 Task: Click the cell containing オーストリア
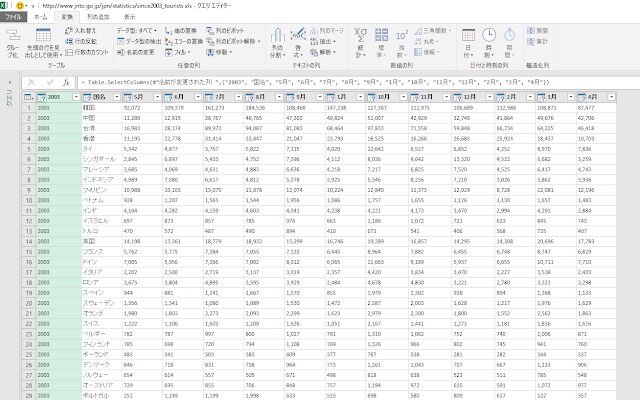point(102,385)
